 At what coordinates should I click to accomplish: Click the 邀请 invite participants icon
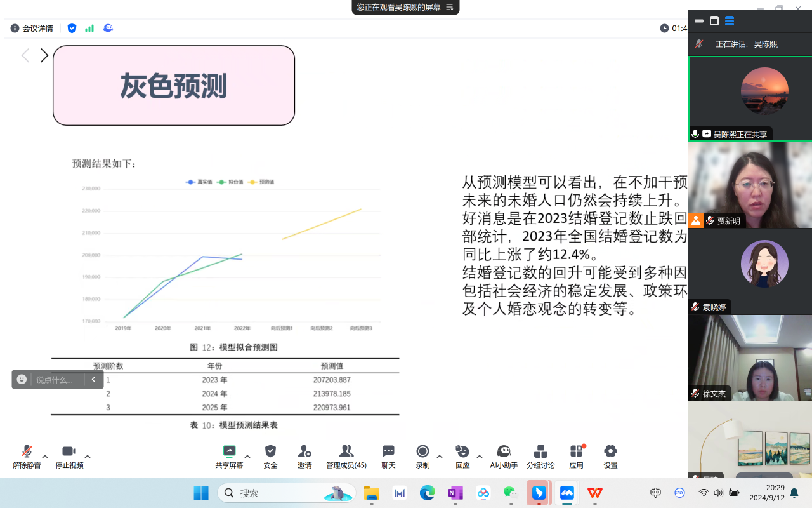click(304, 456)
